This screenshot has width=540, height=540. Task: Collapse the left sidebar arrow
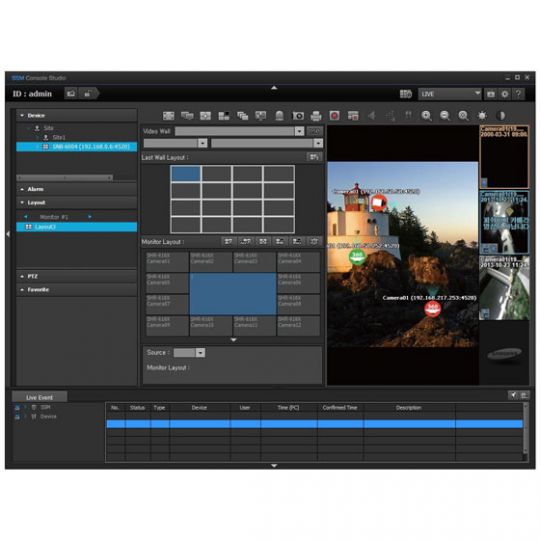8,234
